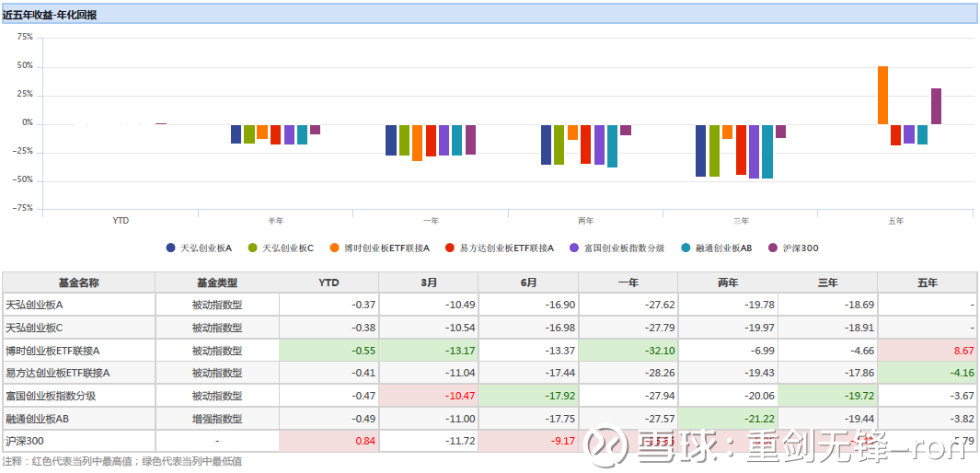980x473 pixels.
Task: Toggle the 天弘创业板A legend dot
Action: pos(170,248)
